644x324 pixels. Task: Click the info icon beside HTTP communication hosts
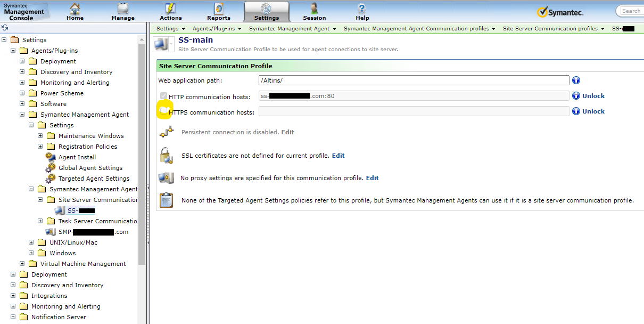click(576, 96)
